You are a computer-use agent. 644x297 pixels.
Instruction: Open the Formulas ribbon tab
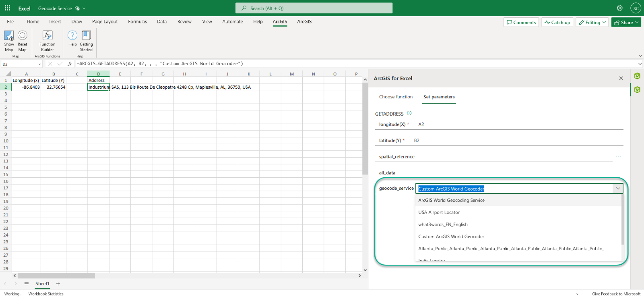137,22
